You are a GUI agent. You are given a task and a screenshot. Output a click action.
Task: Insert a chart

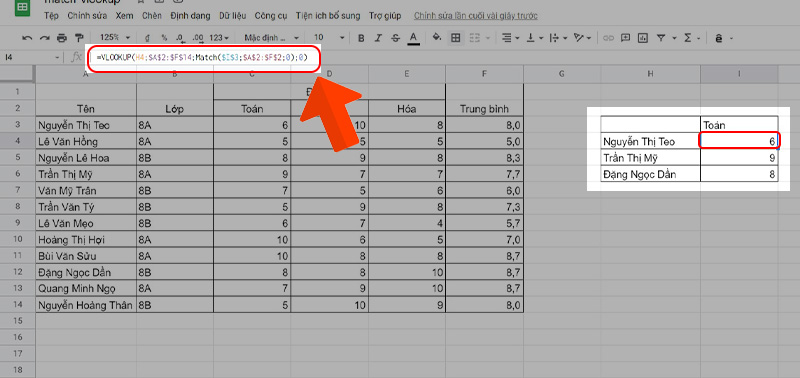[x=643, y=38]
